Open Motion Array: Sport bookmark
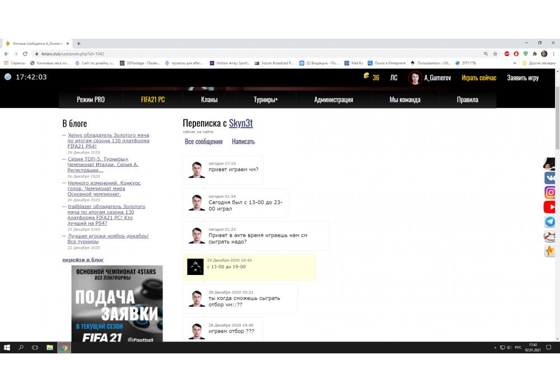Screen dimensions: 560x392 pyautogui.click(x=230, y=63)
